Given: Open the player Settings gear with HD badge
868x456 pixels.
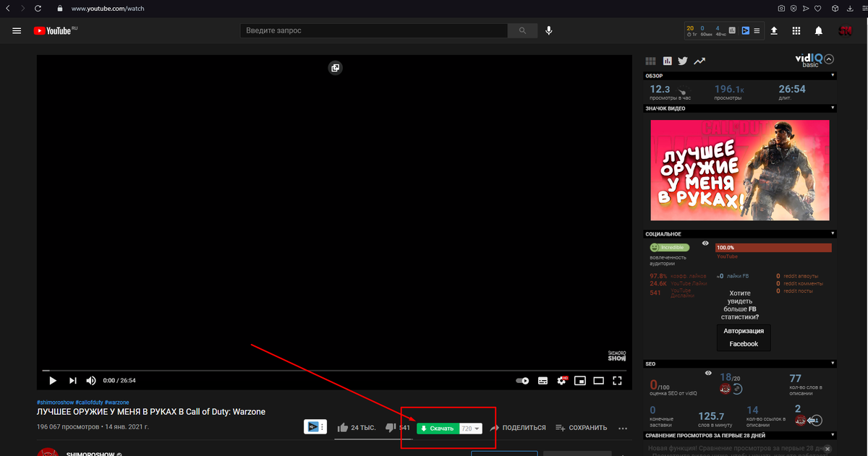Looking at the screenshot, I should click(562, 380).
